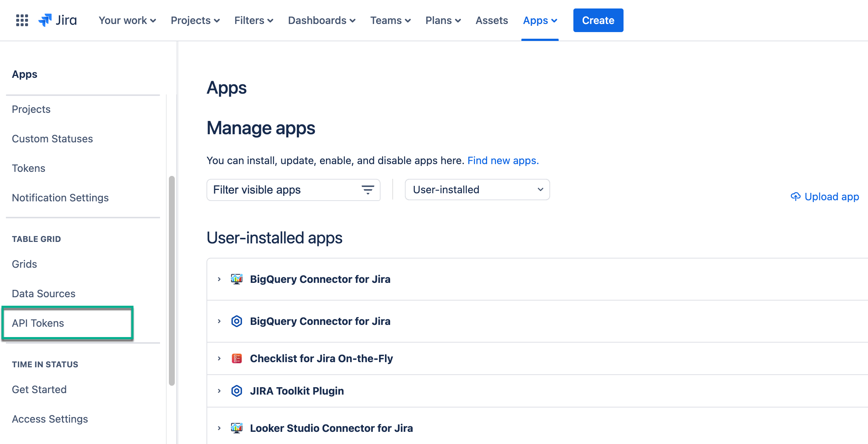Click the sidebar vertical scrollbar
The image size is (868, 444).
click(172, 280)
